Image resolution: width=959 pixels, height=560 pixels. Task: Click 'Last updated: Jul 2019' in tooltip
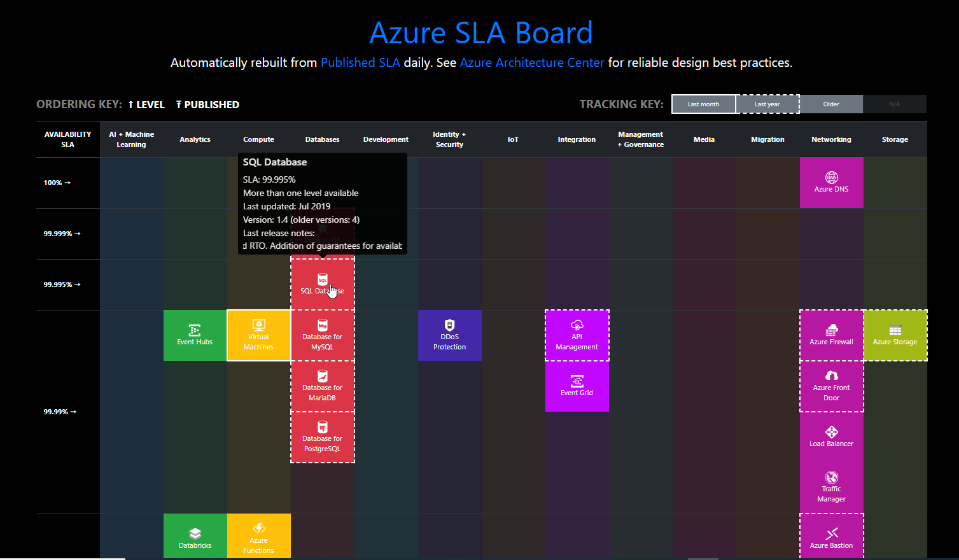(x=286, y=206)
